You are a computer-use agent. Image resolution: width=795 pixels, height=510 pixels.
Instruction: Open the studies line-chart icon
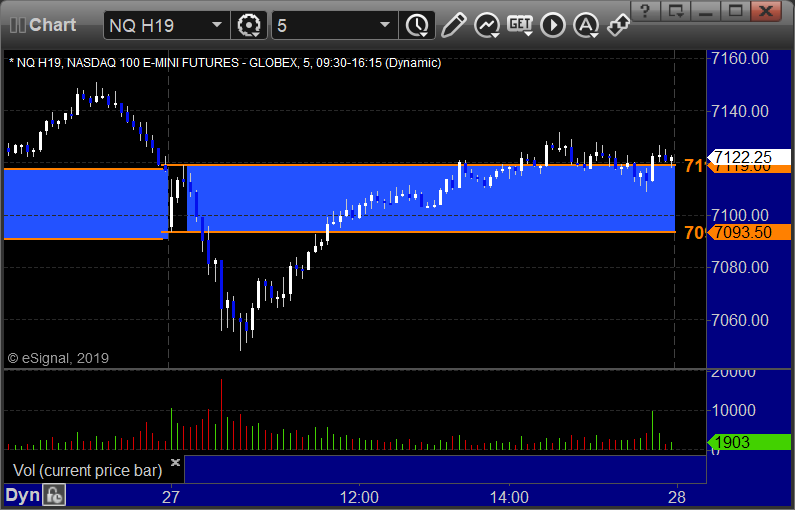click(x=487, y=25)
